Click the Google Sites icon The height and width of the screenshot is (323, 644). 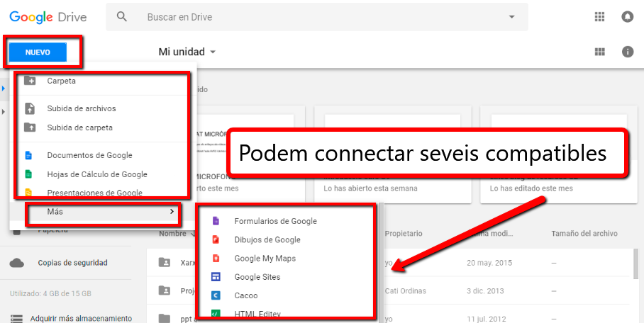click(x=216, y=277)
